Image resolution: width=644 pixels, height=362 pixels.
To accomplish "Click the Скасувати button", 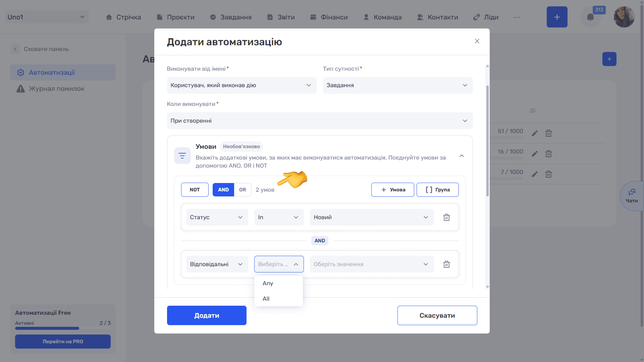I will (x=437, y=315).
